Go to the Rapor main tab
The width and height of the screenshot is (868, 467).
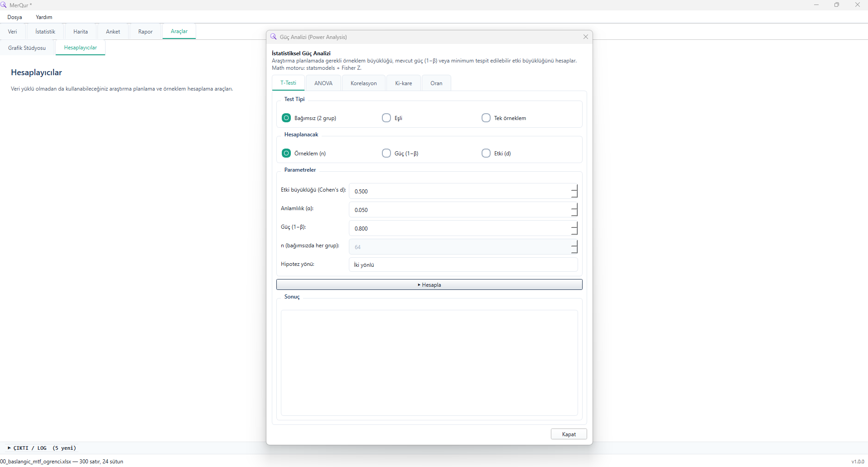click(x=145, y=31)
